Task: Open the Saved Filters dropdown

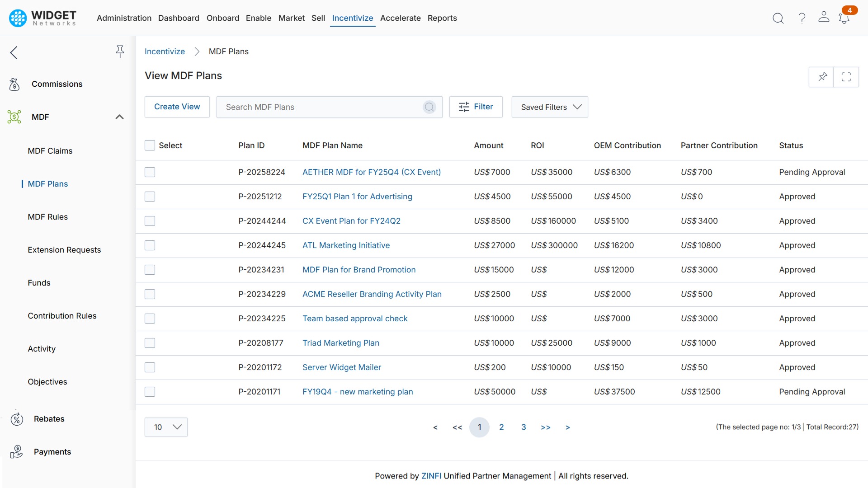Action: point(549,107)
